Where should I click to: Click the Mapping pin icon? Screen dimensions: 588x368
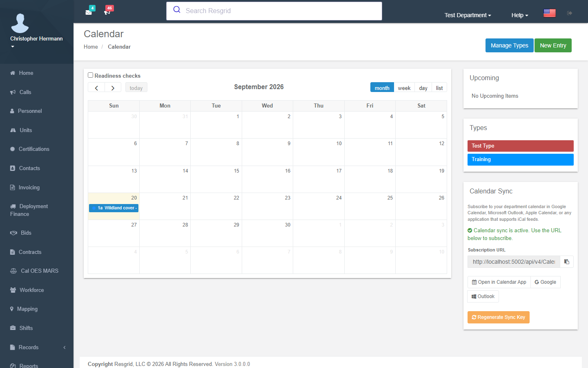[12, 309]
